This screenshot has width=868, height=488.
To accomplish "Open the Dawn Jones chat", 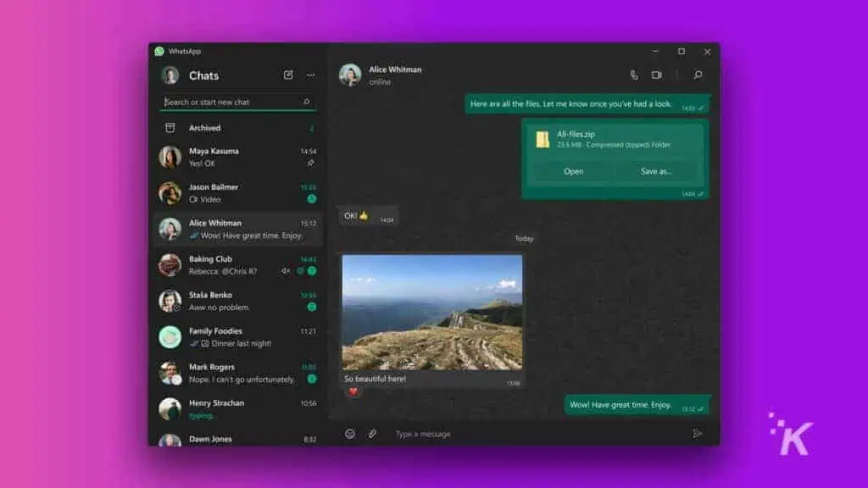I will tap(238, 439).
